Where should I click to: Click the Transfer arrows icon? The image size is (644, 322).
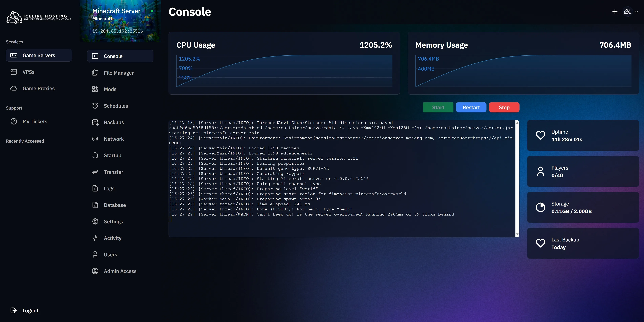[95, 172]
